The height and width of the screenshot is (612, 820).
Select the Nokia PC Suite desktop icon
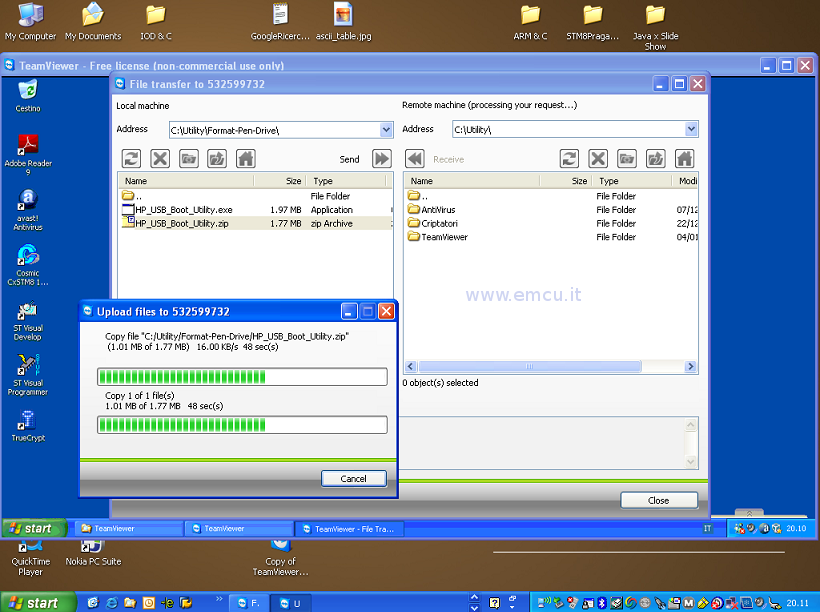(93, 554)
